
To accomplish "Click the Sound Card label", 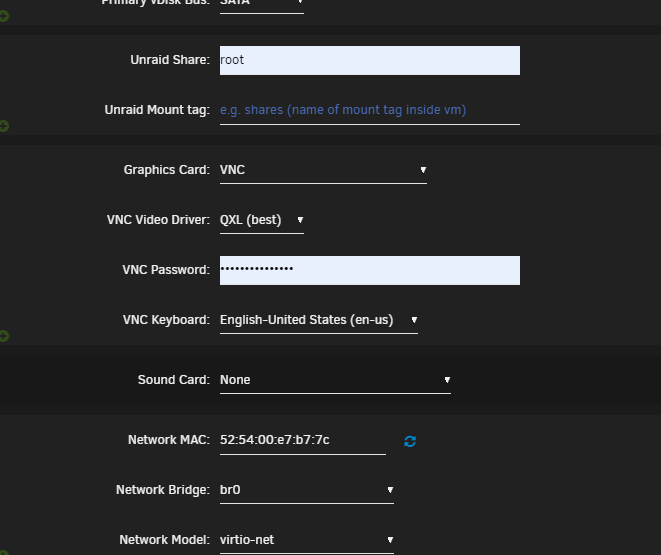I will click(174, 380).
